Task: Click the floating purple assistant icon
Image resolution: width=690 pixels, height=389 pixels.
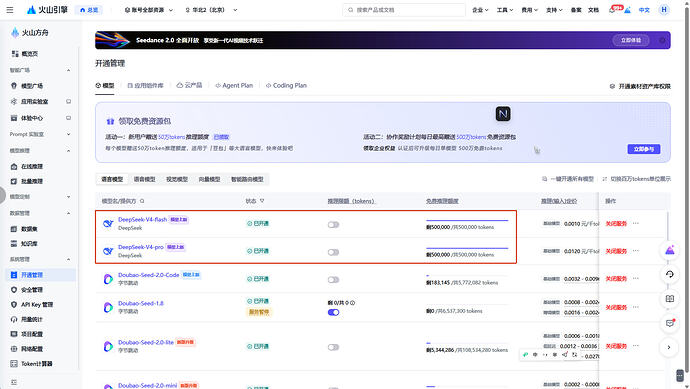Action: pyautogui.click(x=670, y=250)
